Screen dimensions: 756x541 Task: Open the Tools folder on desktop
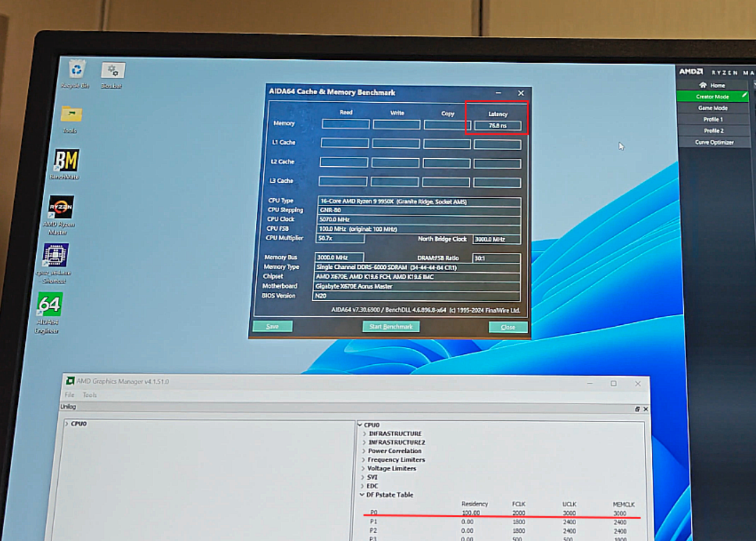tap(71, 114)
